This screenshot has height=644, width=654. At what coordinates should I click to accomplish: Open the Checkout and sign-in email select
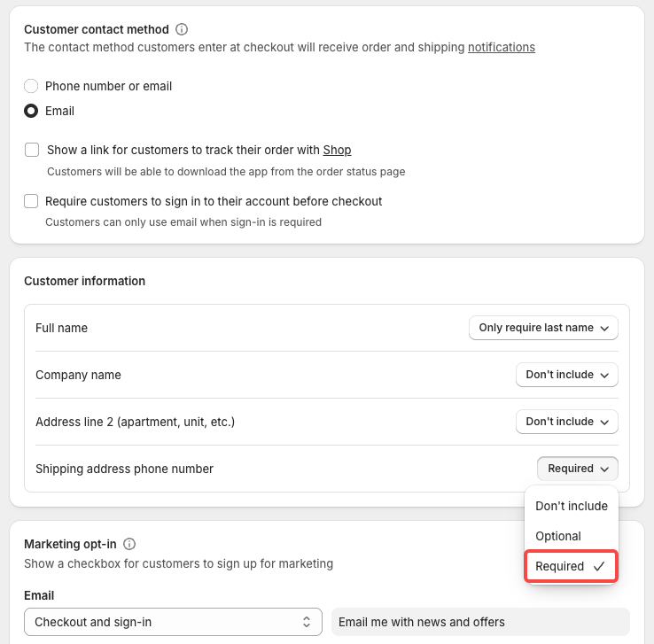pos(173,622)
